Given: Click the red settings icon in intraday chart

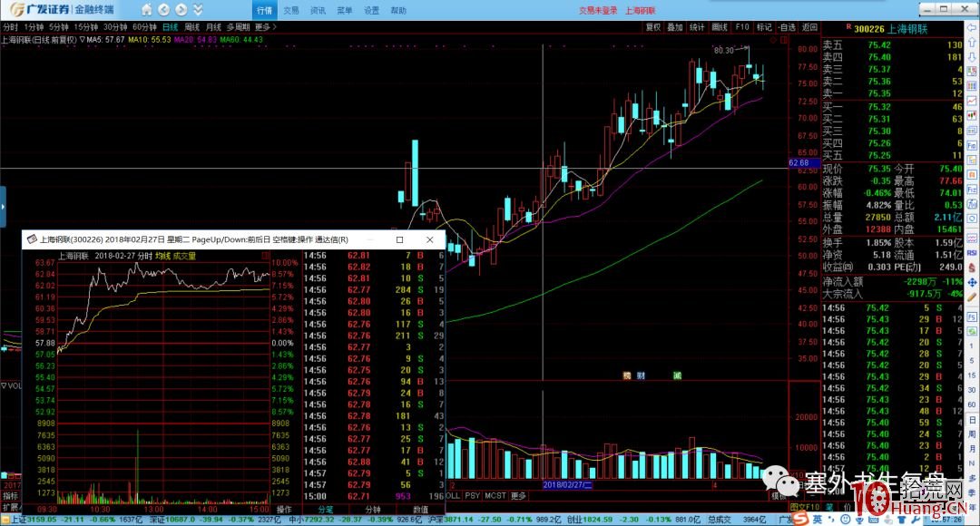Looking at the screenshot, I should coord(266,256).
